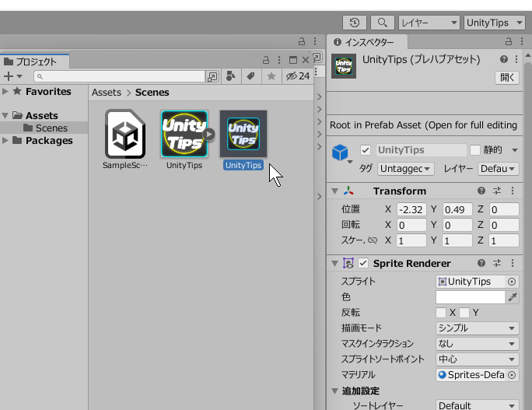Open the undo history button in top toolbar

[355, 23]
